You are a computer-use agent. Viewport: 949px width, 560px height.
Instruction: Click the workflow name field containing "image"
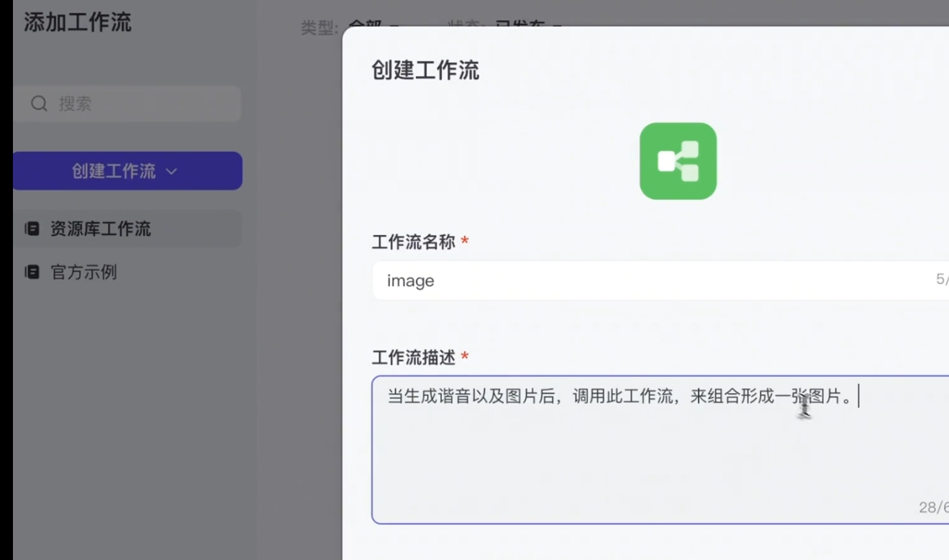(648, 280)
